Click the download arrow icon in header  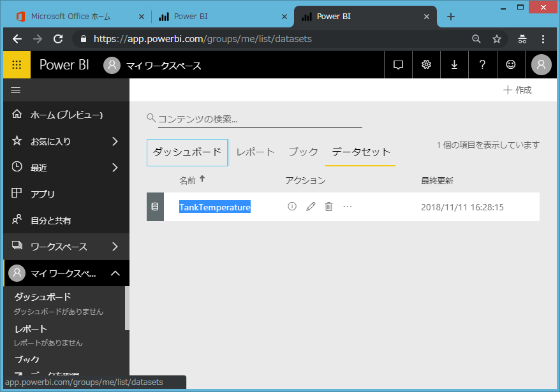point(454,64)
